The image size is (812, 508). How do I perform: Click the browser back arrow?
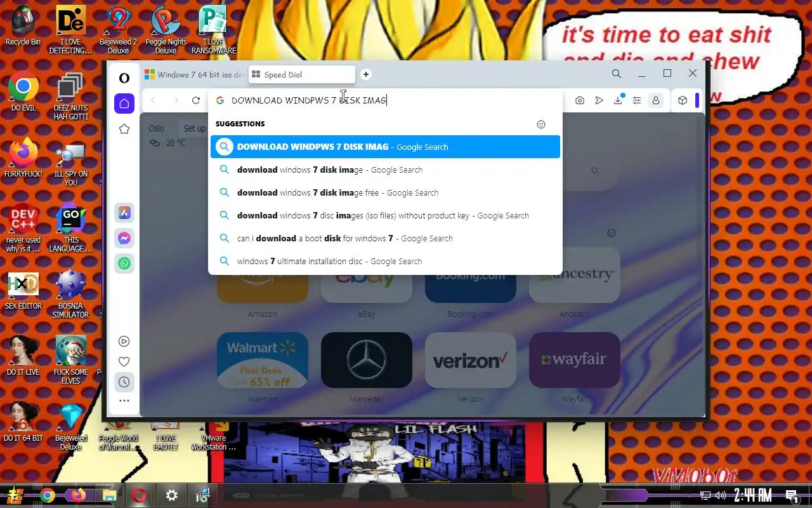154,100
